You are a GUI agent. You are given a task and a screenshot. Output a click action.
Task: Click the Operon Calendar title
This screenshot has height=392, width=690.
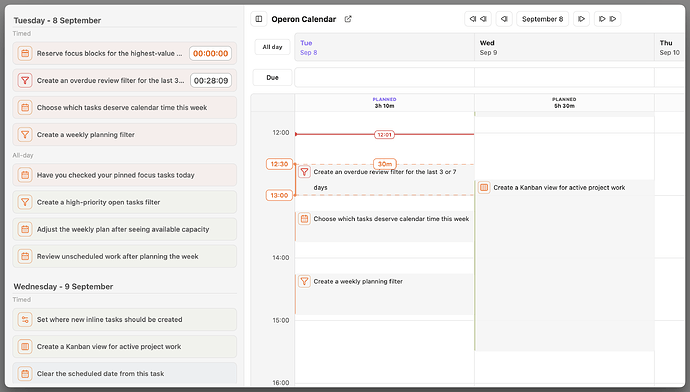coord(304,19)
